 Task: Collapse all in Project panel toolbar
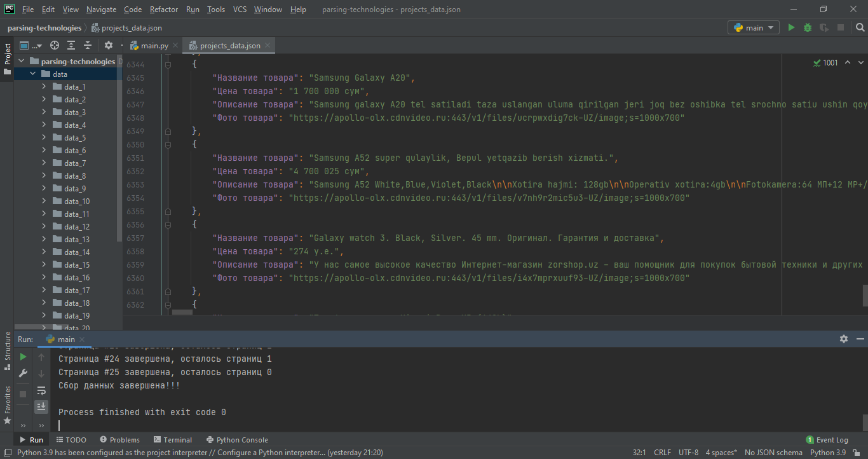[x=88, y=45]
